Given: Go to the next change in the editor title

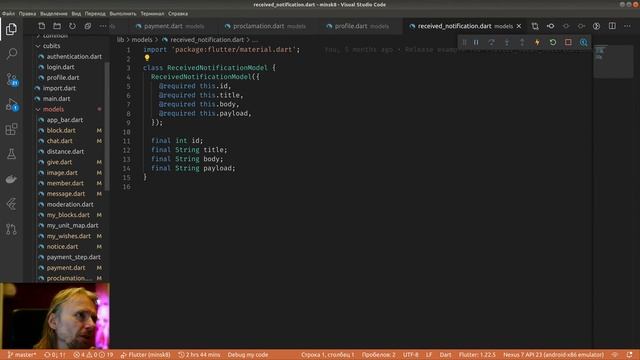Looking at the screenshot, I should [581, 26].
